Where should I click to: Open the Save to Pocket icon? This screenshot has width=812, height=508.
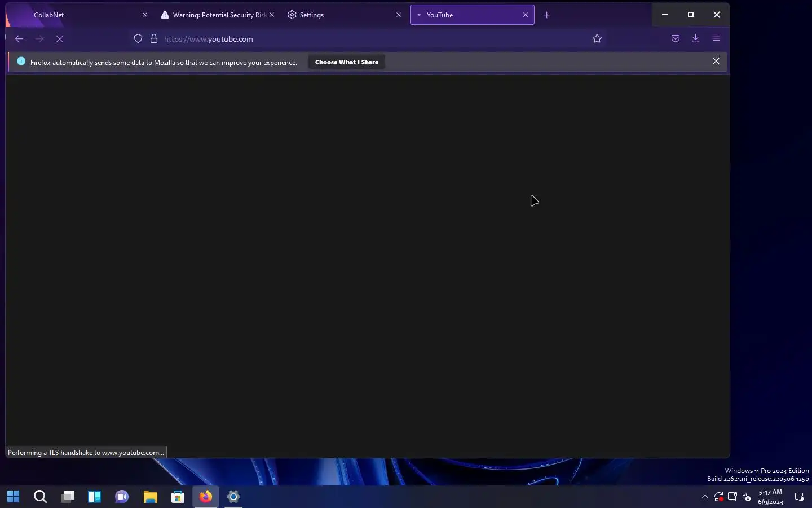pos(676,38)
